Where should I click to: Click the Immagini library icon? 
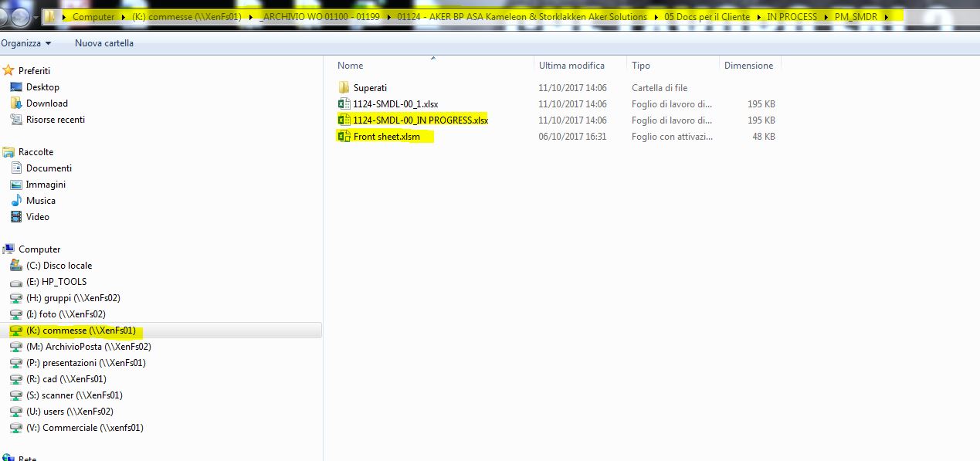click(16, 185)
